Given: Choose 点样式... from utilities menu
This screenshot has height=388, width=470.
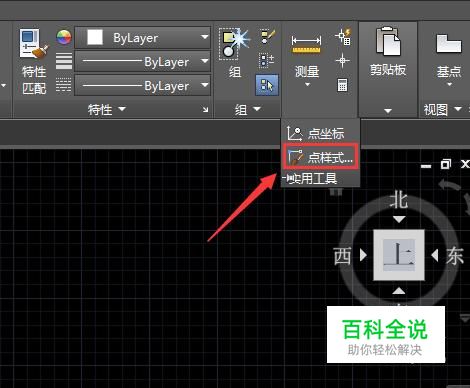Looking at the screenshot, I should point(320,157).
